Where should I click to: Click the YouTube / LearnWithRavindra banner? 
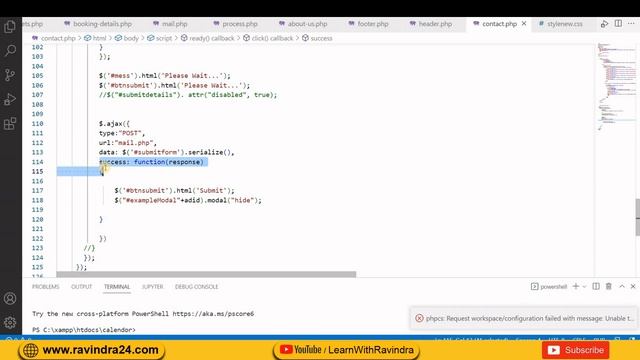(346, 350)
